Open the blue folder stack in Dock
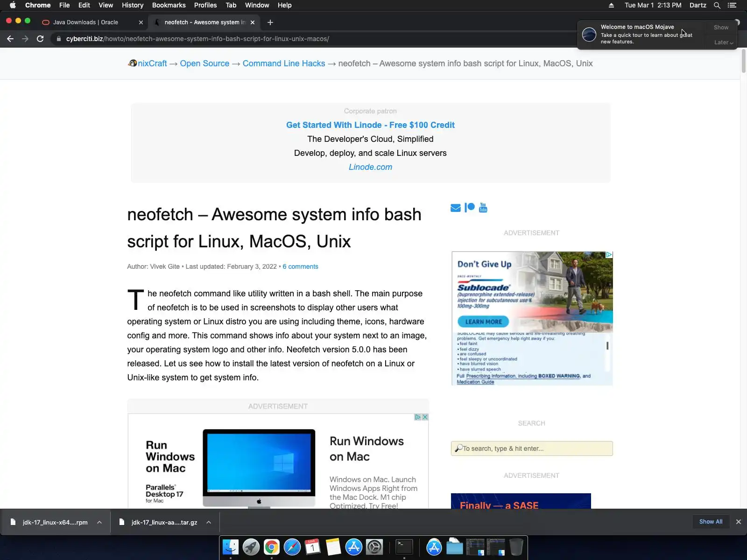Screen dimensions: 747x560 point(454,547)
